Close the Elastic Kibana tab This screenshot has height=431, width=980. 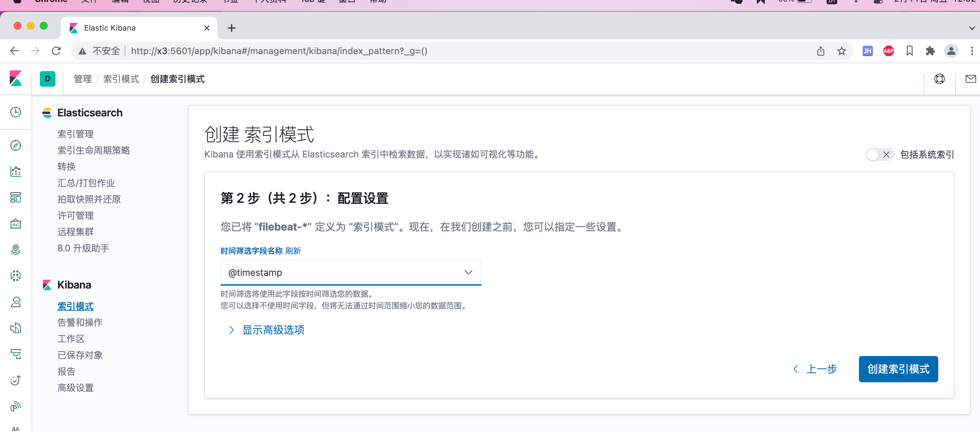coord(207,28)
